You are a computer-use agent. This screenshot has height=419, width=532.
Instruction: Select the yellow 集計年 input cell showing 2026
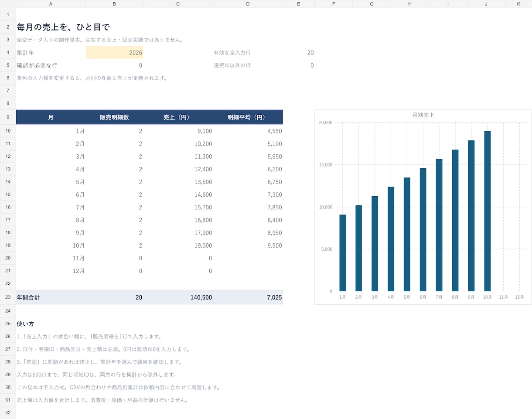(114, 53)
